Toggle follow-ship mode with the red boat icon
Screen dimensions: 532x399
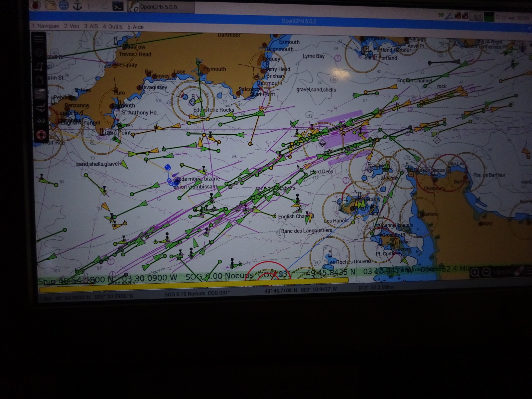tap(519, 271)
